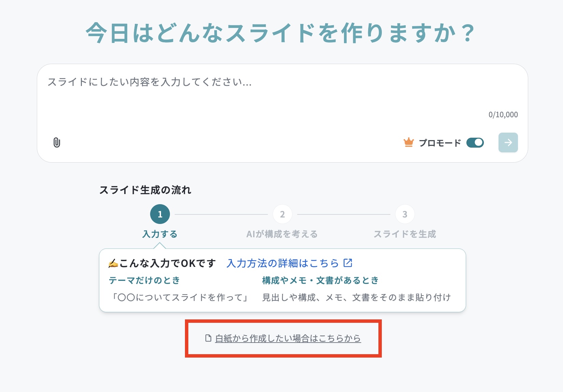Click the AIが構成を考える step label
This screenshot has width=563, height=392.
click(x=282, y=234)
